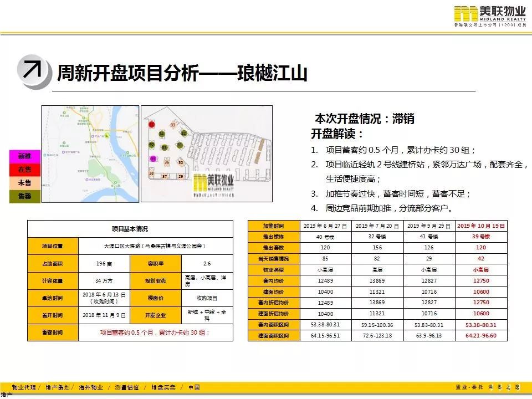Screen dimensions: 532x399
Task: Click the 计容体量 label cell
Action: pyautogui.click(x=53, y=280)
